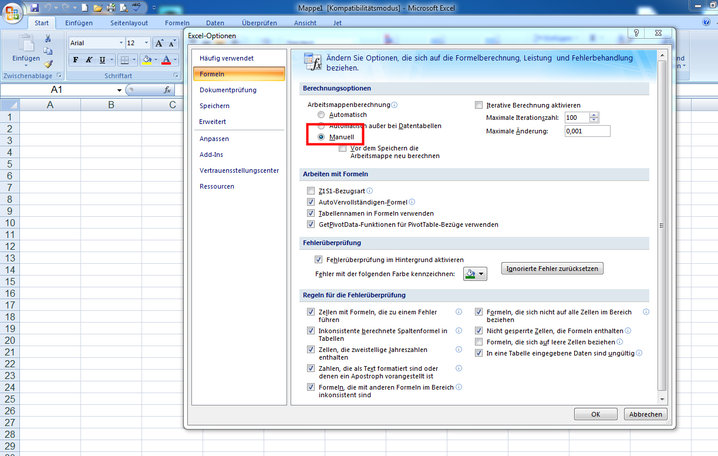Image resolution: width=718 pixels, height=456 pixels.
Task: Open the Überprüfen ribbon tab
Action: pyautogui.click(x=259, y=23)
